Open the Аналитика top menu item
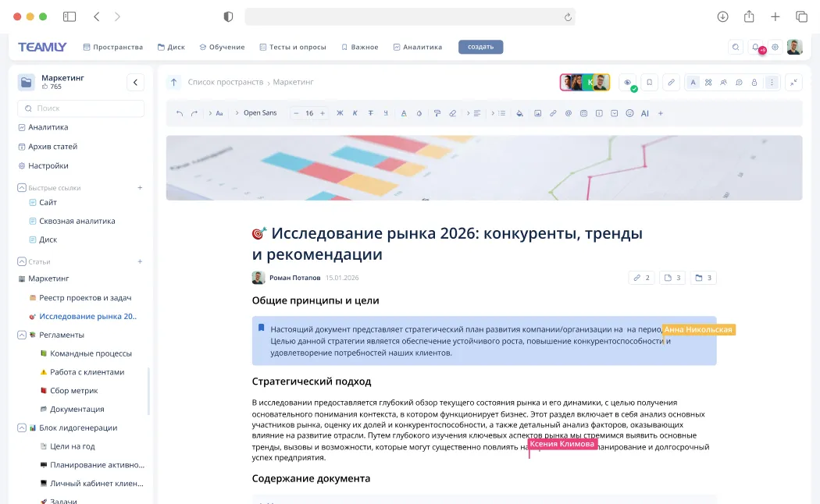Screen dimensions: 820x504 [x=417, y=47]
